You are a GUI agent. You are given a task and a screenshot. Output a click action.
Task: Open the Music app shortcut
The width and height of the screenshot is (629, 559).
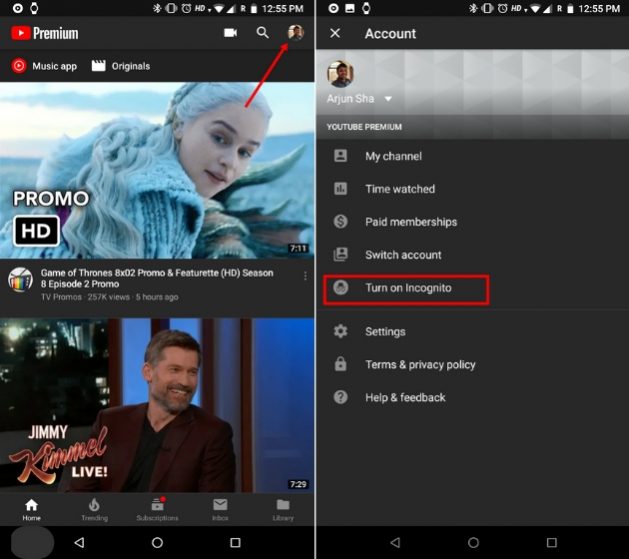(44, 66)
